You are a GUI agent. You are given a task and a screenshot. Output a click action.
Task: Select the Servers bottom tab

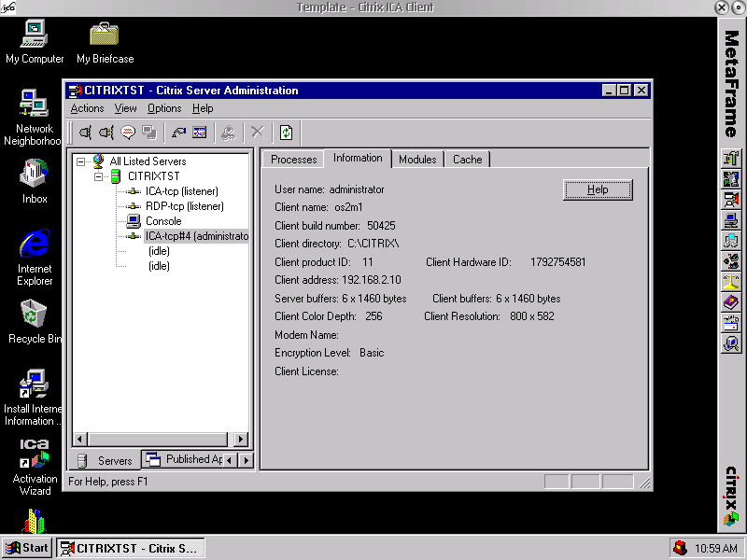[106, 460]
